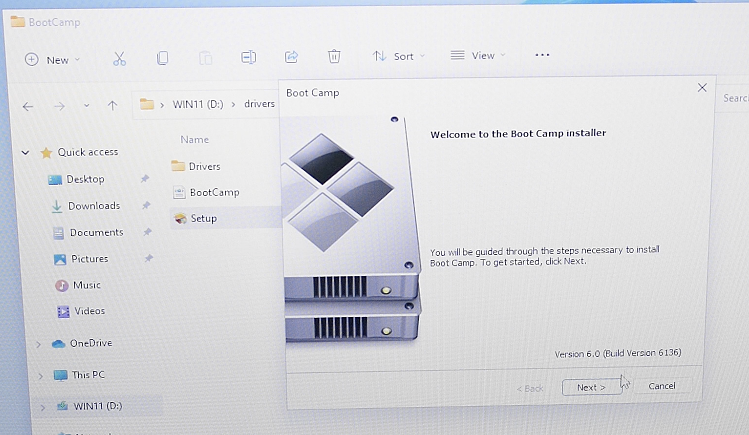Click the pin icon beside Documents
The height and width of the screenshot is (435, 749).
pos(147,232)
